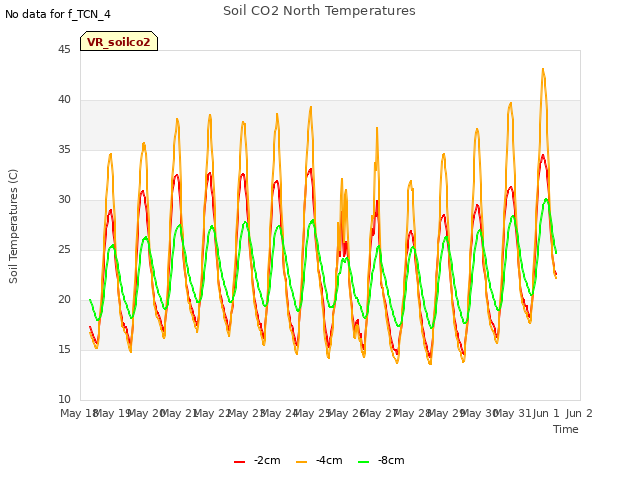Click the Soil Temperatures (C) axis title
The image size is (640, 480).
13,226
